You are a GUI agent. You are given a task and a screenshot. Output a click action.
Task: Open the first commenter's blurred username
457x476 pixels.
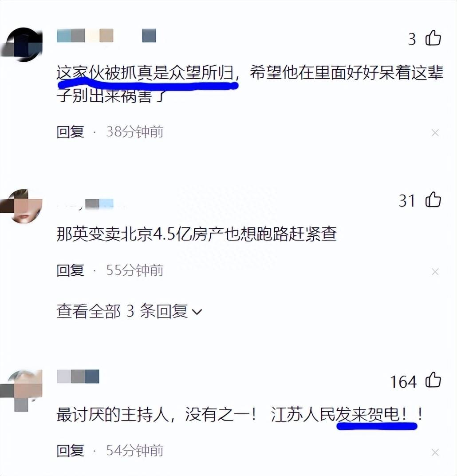pos(106,36)
